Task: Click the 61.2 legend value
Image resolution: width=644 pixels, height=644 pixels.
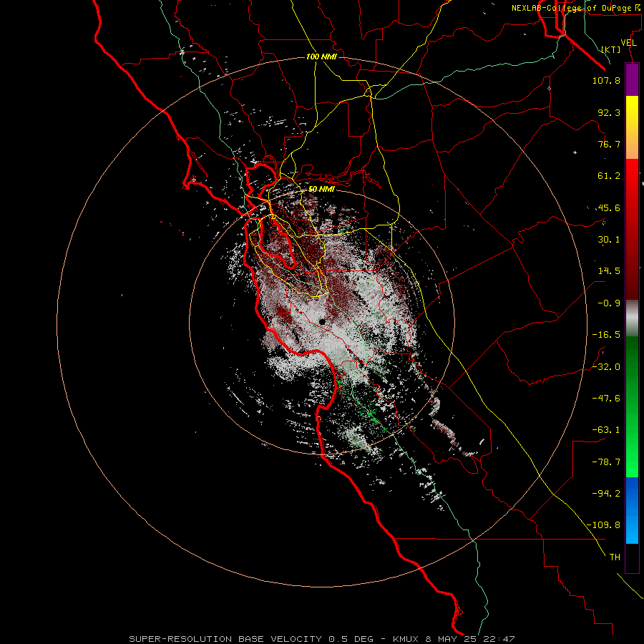Action: coord(609,176)
